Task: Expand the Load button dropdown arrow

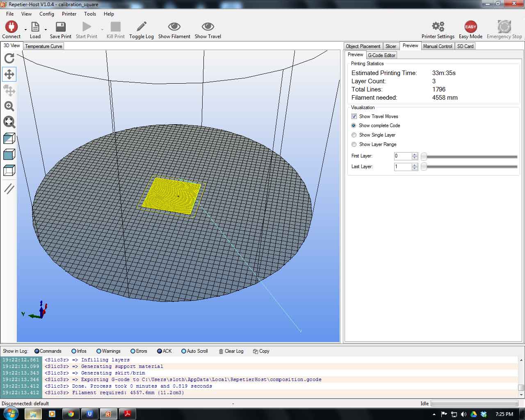Action: [46, 30]
